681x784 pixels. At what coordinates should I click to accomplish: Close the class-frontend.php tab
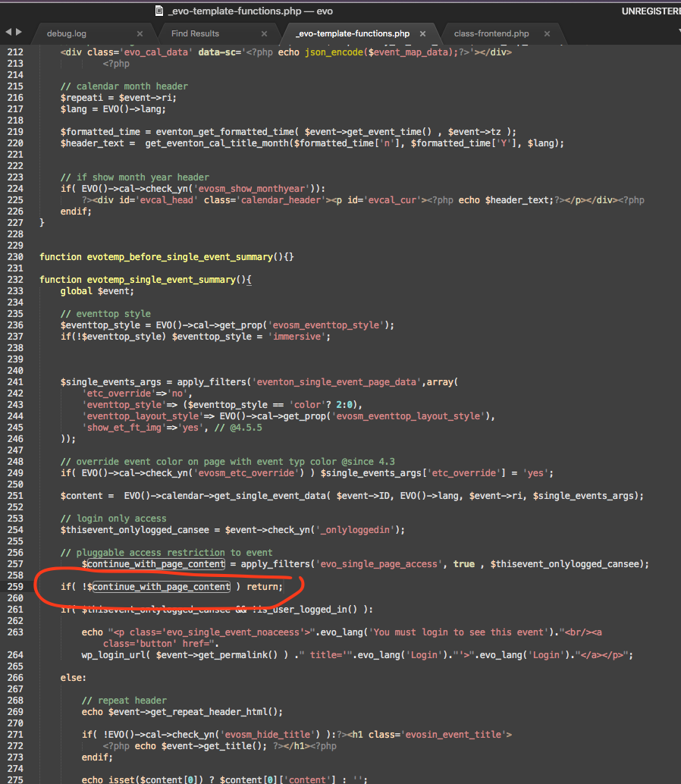pyautogui.click(x=548, y=33)
